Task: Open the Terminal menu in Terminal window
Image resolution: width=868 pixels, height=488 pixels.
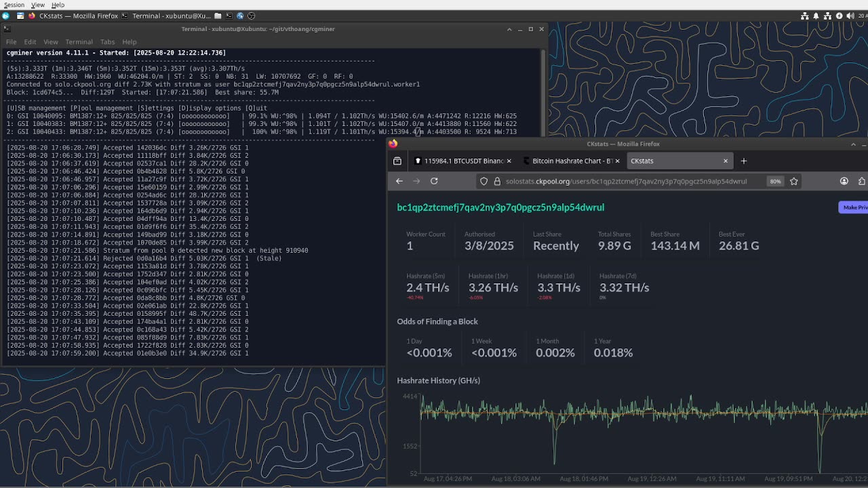Action: (79, 42)
